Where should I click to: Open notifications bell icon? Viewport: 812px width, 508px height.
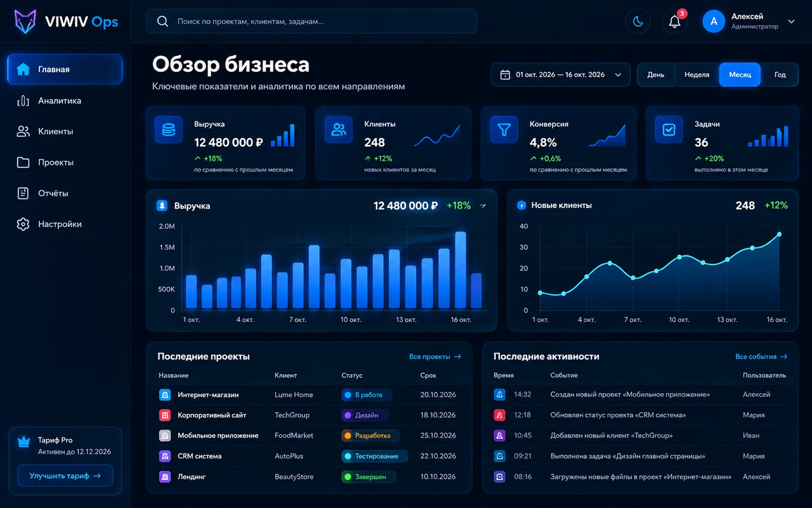[674, 21]
